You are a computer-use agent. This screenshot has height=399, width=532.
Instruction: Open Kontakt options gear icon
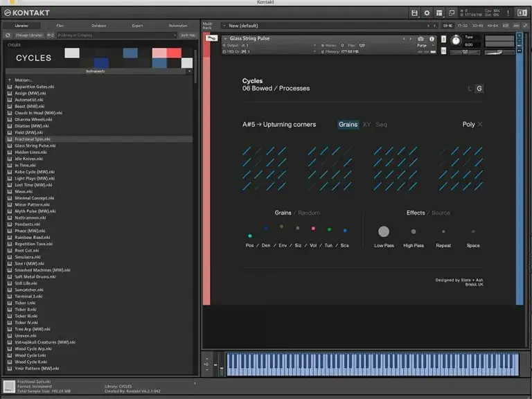click(x=427, y=13)
